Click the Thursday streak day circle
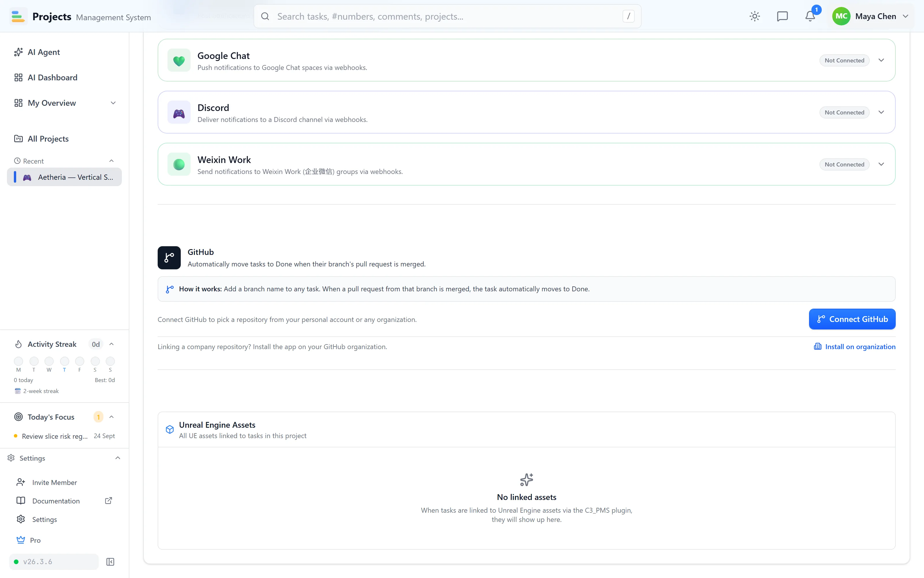The width and height of the screenshot is (924, 578). 64,361
